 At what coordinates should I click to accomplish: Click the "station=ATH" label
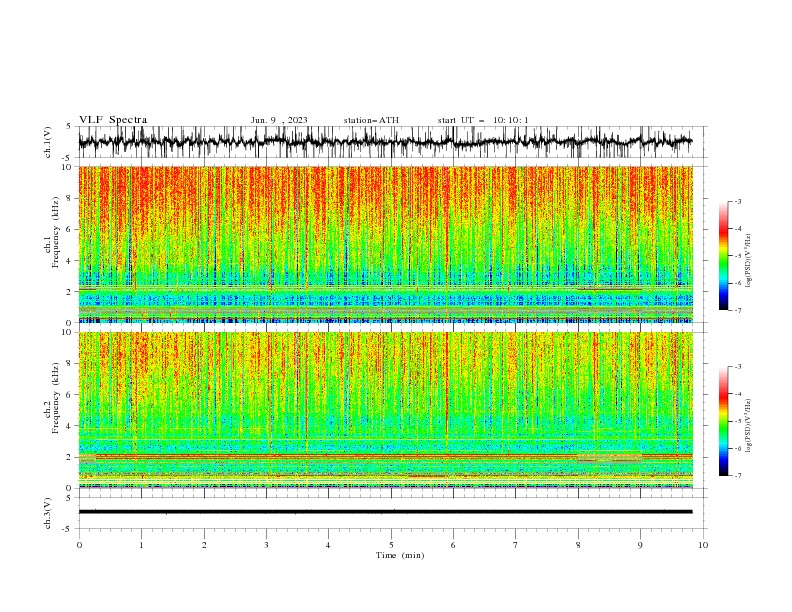tap(371, 120)
